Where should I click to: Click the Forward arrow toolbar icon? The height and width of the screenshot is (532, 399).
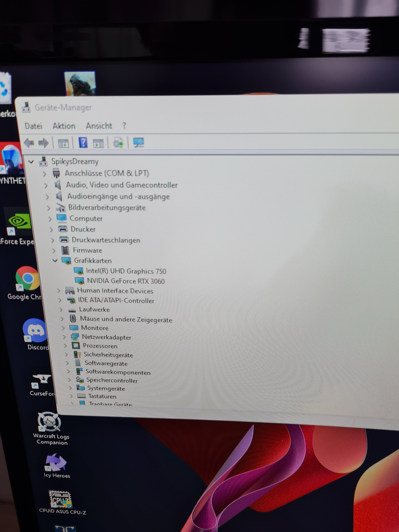coord(43,143)
